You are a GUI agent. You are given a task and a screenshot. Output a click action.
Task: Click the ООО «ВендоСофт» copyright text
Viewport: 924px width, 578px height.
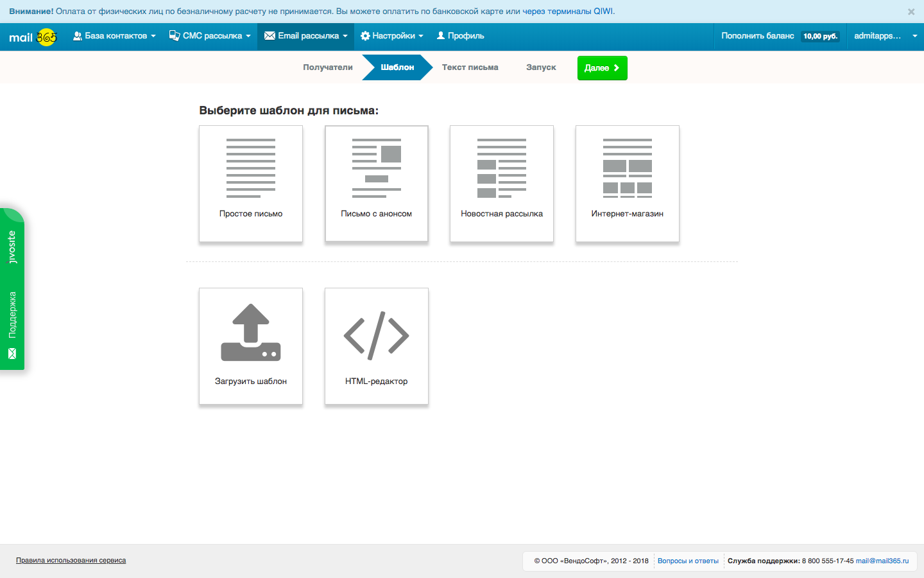[592, 561]
